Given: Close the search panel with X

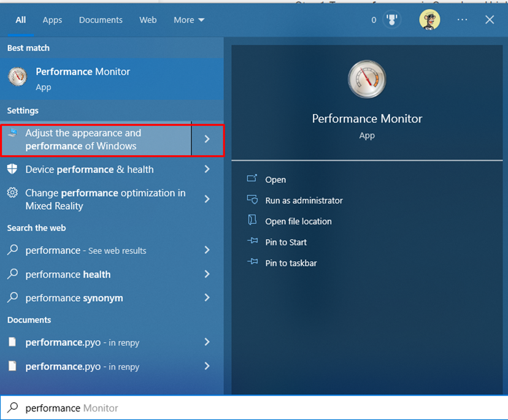Looking at the screenshot, I should 490,20.
